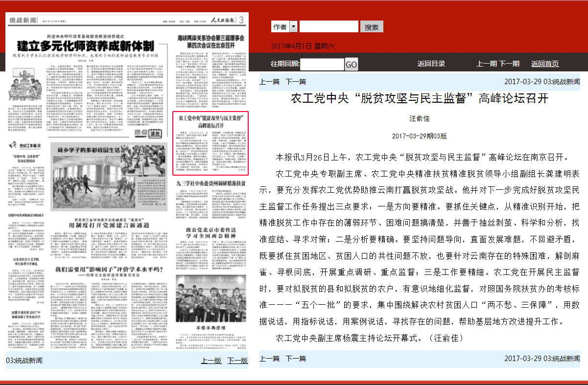The width and height of the screenshot is (588, 385).
Task: Go to 返回目录 in navigation bar
Action: pyautogui.click(x=431, y=64)
